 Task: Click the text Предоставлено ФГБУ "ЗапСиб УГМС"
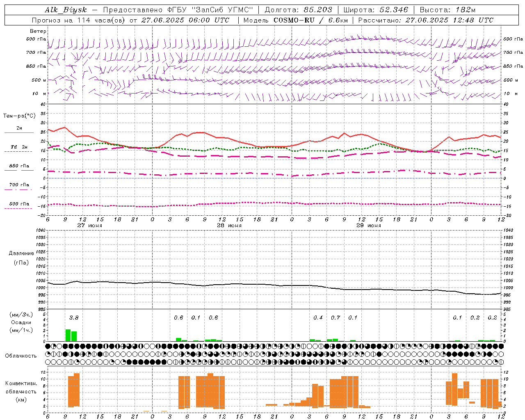coord(178,10)
